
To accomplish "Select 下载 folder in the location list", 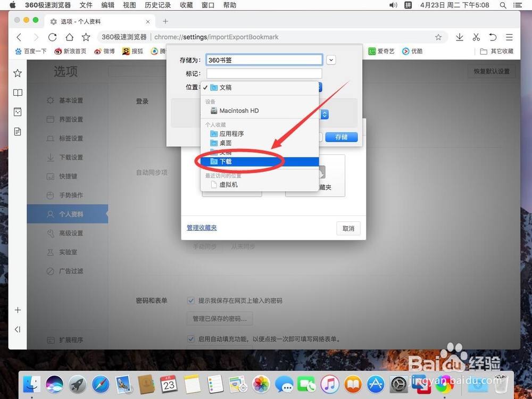I will [226, 161].
